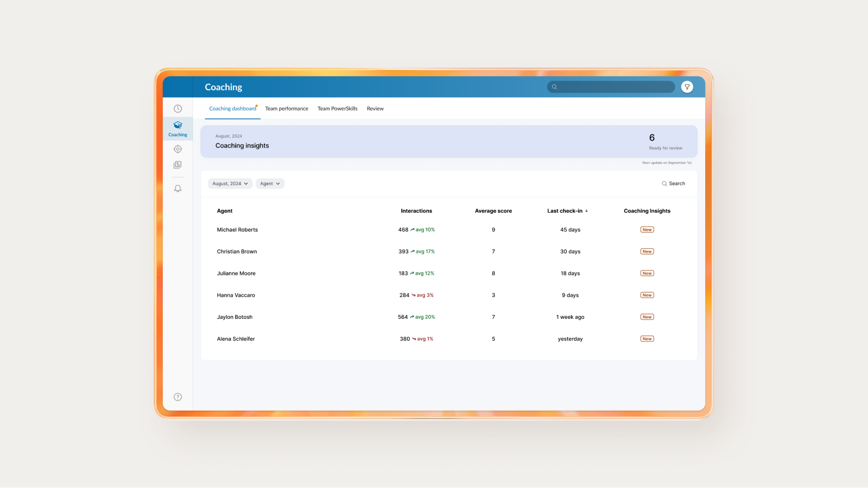Click Search in the agent table
Screen dimensions: 868x488
click(x=673, y=183)
